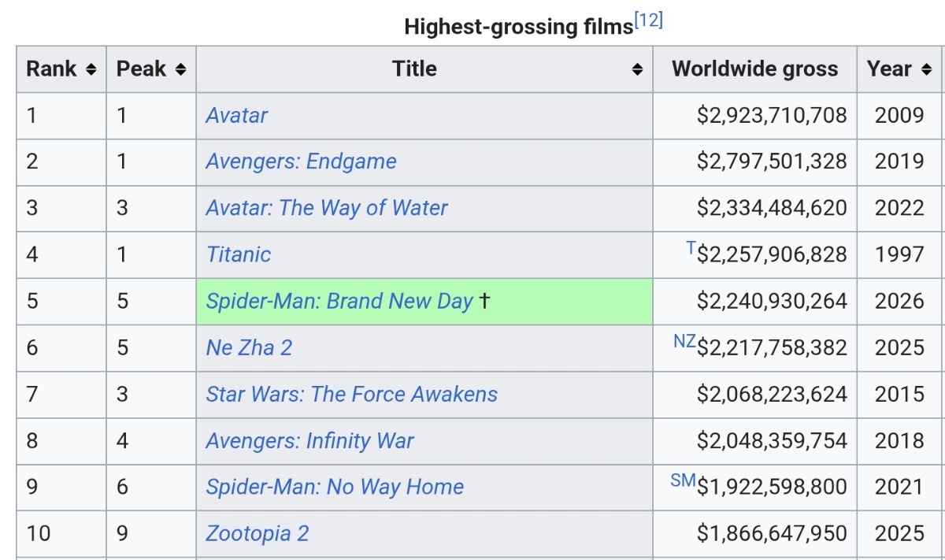945x560 pixels.
Task: Open the Zootopia 2 article
Action: coord(257,533)
